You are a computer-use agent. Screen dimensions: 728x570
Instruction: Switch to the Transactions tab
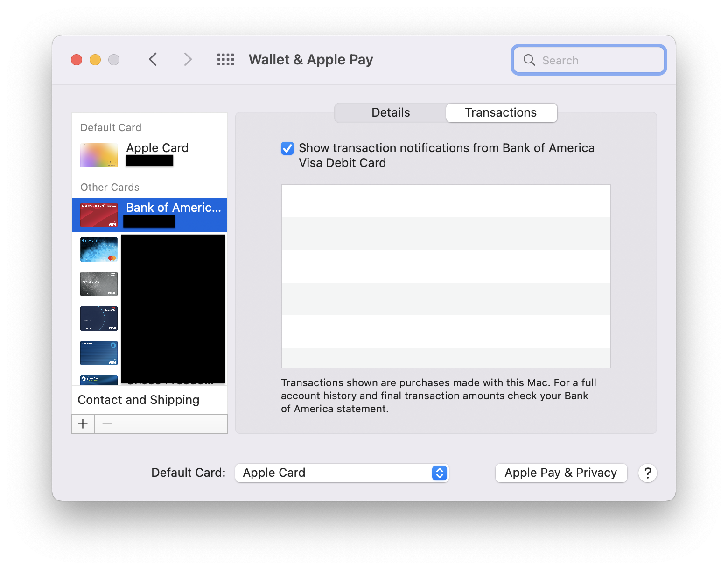501,112
